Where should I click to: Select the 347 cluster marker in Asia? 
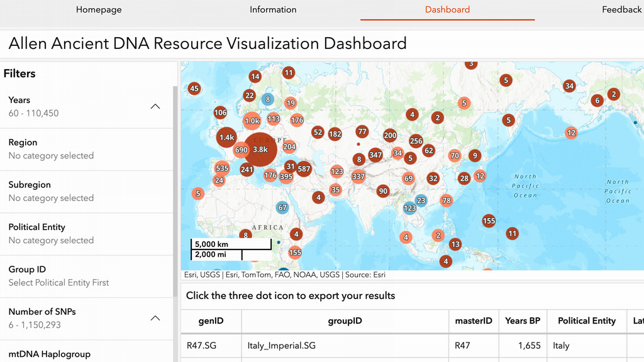(x=375, y=155)
